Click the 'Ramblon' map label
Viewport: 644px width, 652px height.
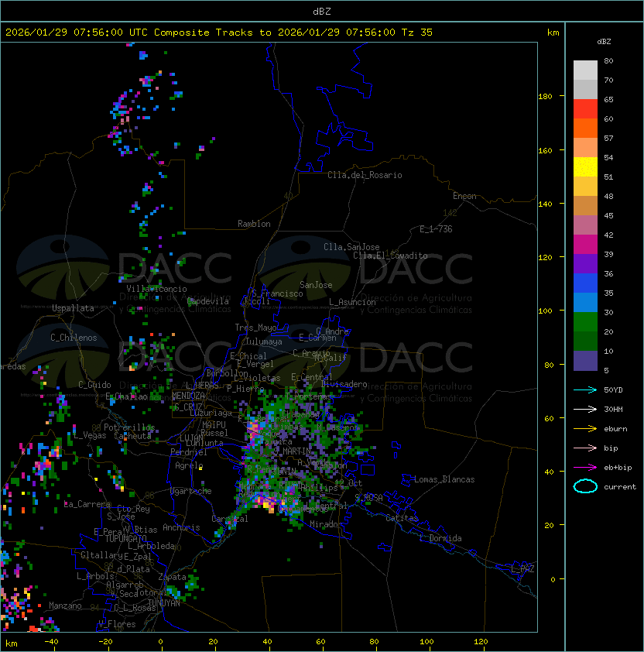[x=254, y=224]
